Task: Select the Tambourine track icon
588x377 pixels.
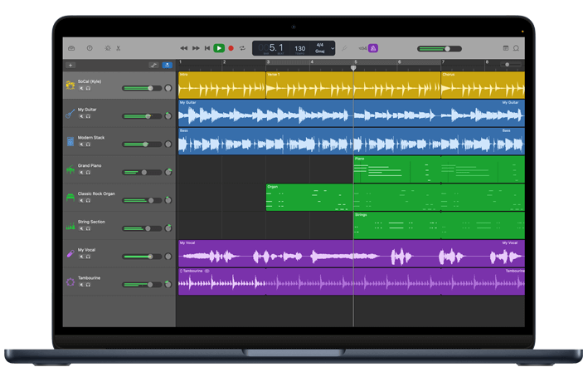Action: point(70,282)
